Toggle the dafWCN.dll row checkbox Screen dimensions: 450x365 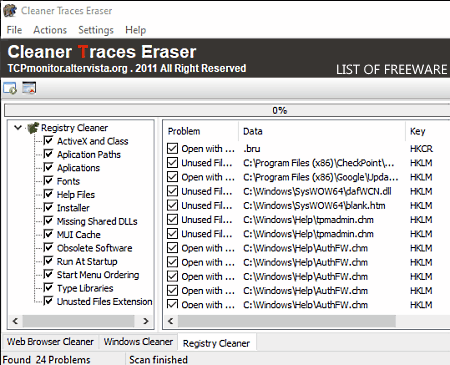coord(172,191)
